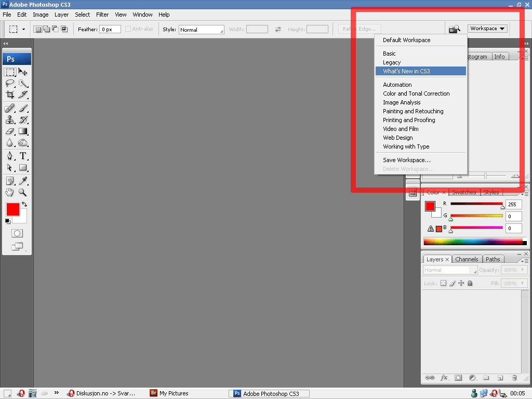Choose Painting and Retouching workspace
The image size is (532, 399).
[x=421, y=111]
